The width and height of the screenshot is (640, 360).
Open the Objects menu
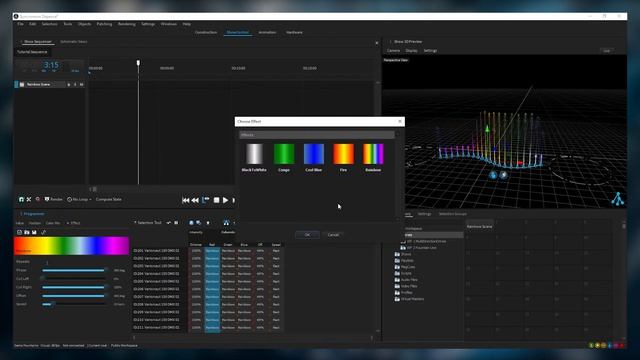[x=84, y=24]
